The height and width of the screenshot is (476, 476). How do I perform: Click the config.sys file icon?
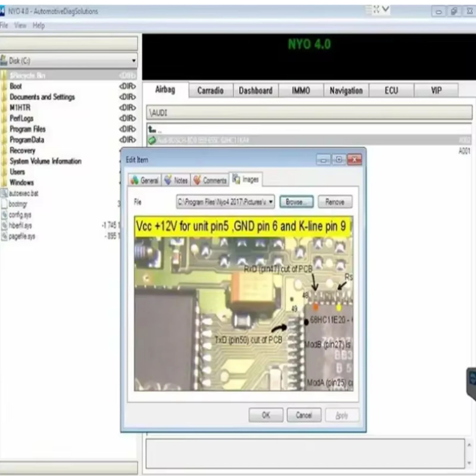[4, 215]
